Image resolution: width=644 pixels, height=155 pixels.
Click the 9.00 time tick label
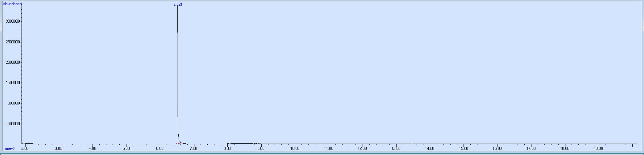(261, 148)
